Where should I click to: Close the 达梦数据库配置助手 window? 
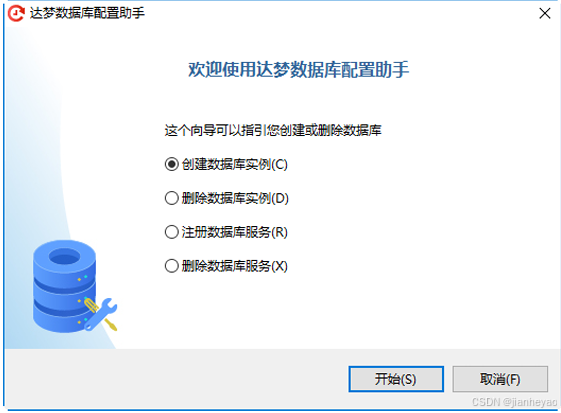(545, 14)
